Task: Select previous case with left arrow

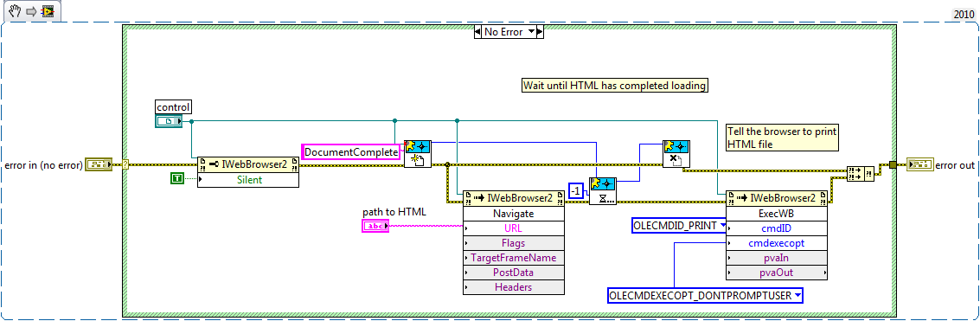Action: [x=477, y=32]
